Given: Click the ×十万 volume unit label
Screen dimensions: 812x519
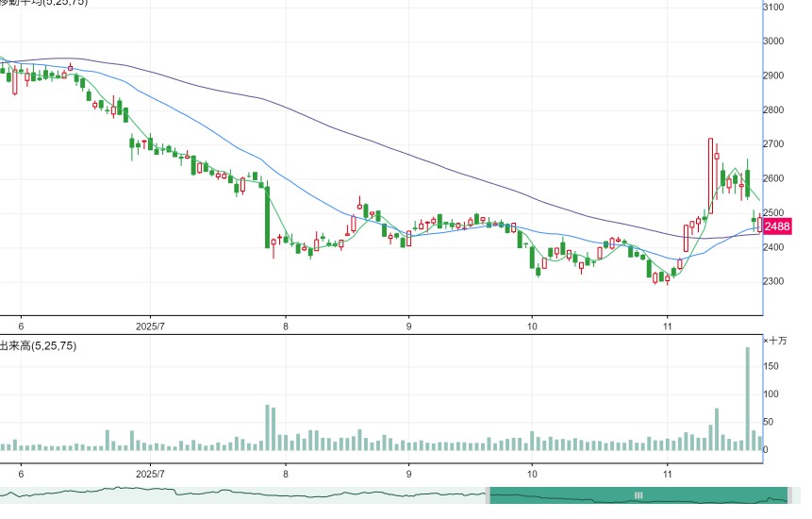Looking at the screenshot, I should (775, 341).
